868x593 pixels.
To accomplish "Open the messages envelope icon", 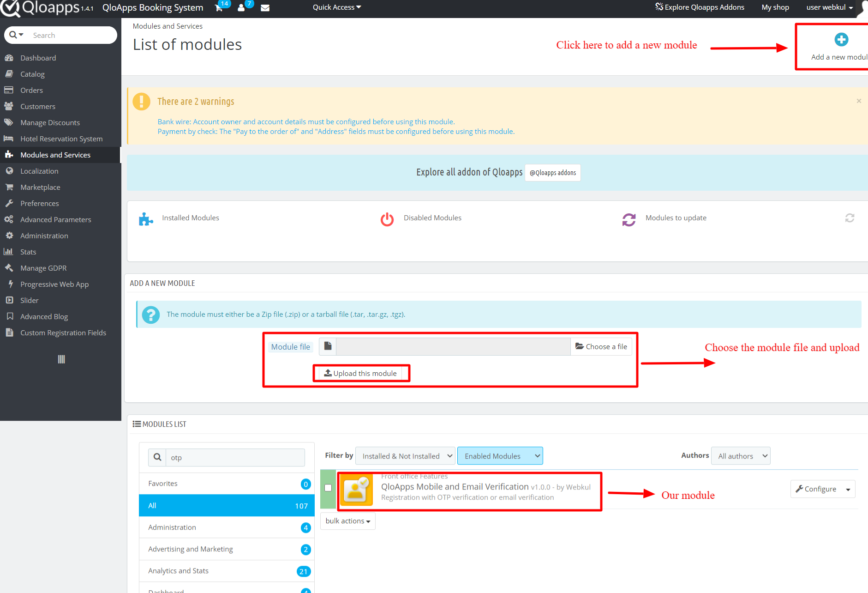I will point(265,8).
